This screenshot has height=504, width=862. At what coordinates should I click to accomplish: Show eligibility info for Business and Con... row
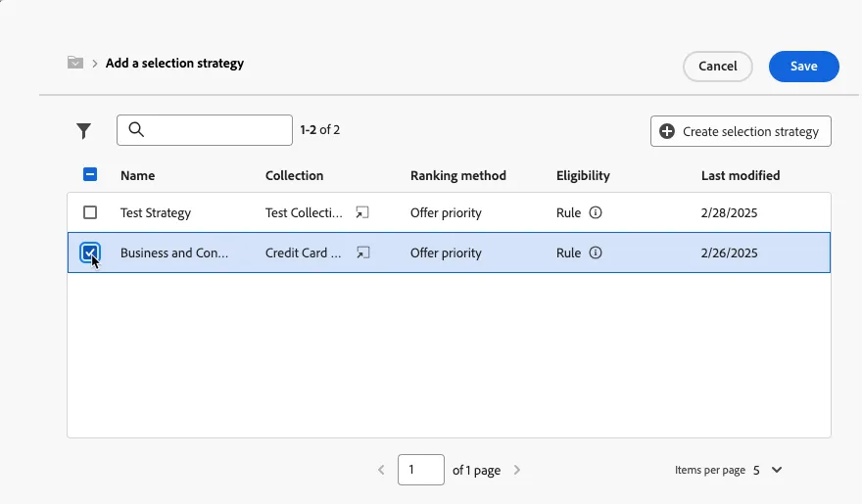coord(596,252)
